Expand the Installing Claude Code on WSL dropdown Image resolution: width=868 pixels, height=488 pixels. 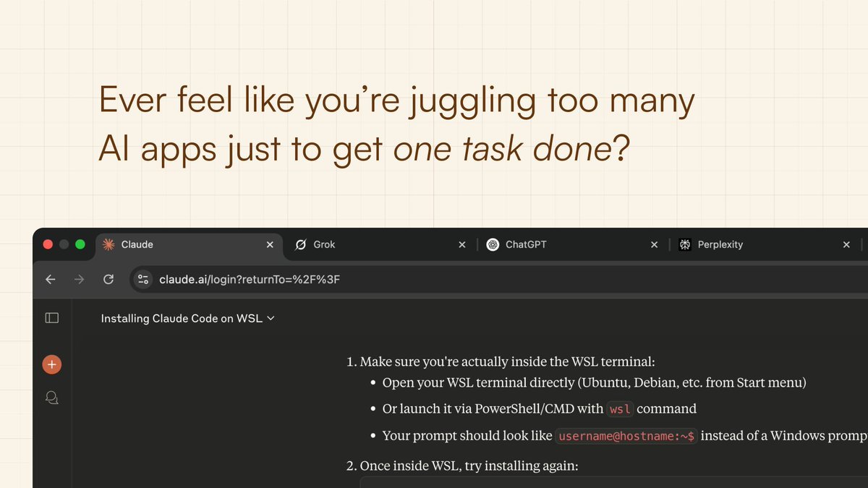click(271, 318)
